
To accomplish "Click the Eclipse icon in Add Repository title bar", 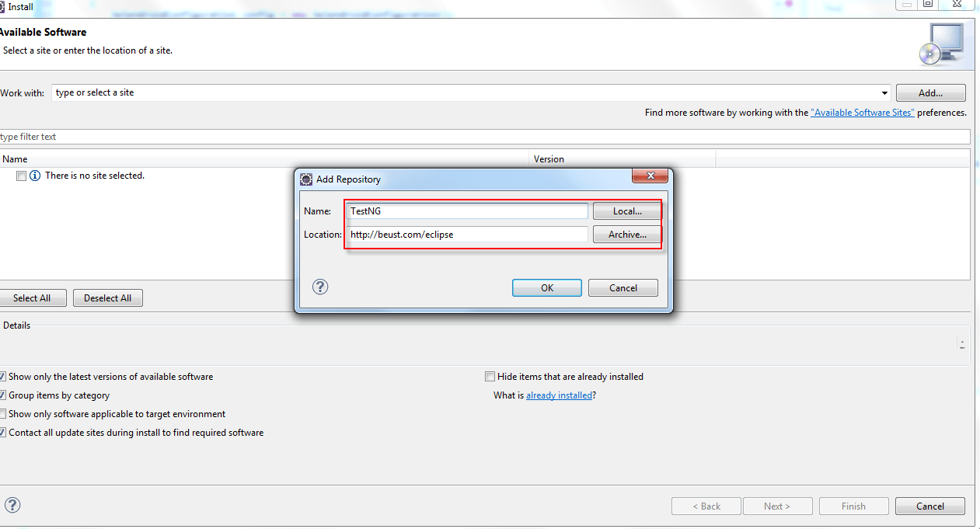I will (306, 179).
